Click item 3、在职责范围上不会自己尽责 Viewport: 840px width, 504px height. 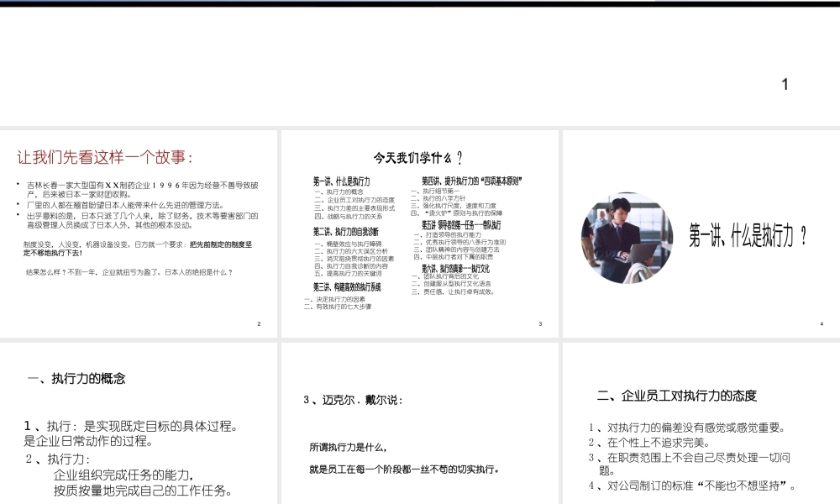pos(689,464)
